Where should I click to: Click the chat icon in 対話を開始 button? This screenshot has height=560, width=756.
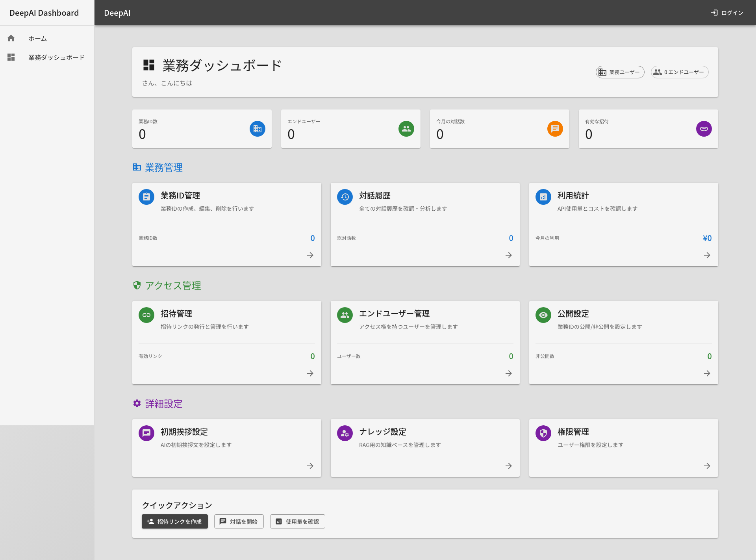[223, 521]
